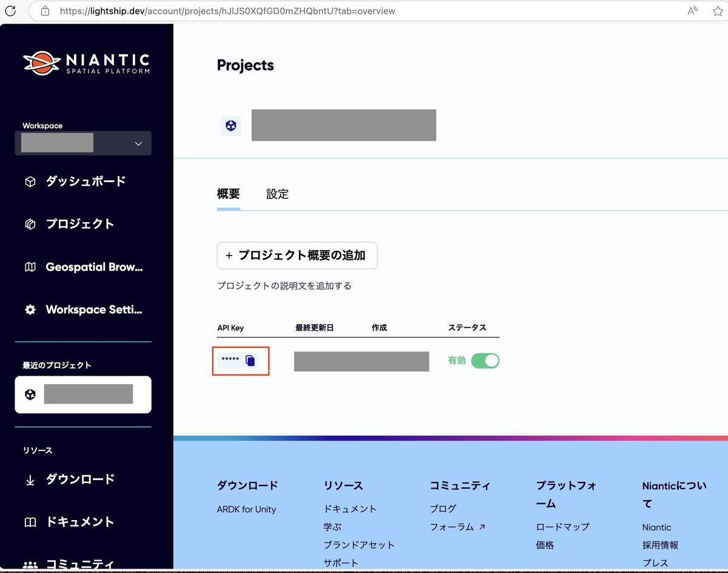The width and height of the screenshot is (728, 573).
Task: Select the recent project card in the sidebar
Action: click(x=83, y=395)
